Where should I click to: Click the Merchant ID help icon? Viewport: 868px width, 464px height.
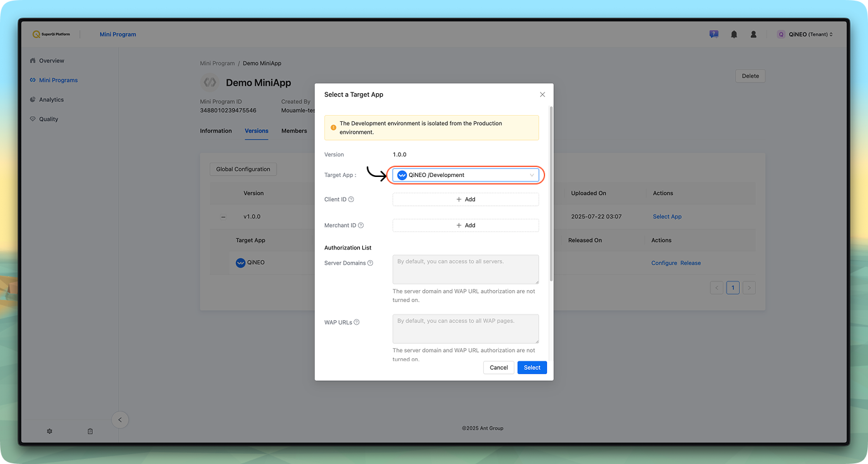[x=360, y=225]
